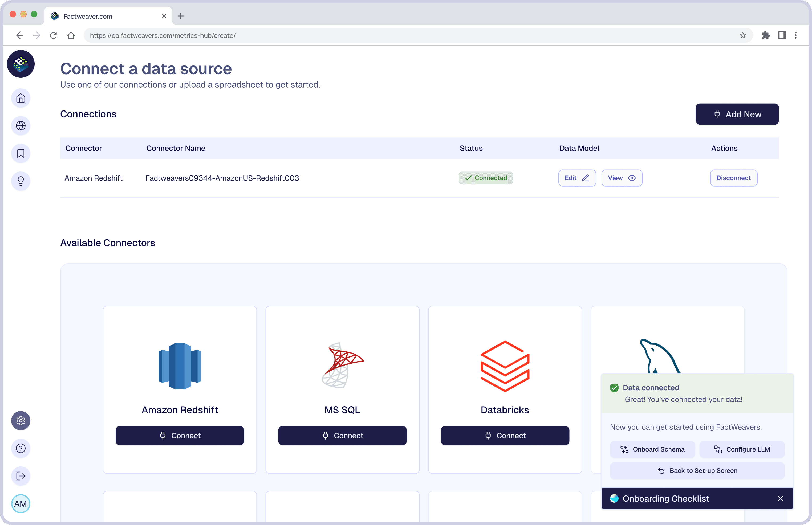This screenshot has width=812, height=525.
Task: Bookmark this page with star icon
Action: [743, 35]
